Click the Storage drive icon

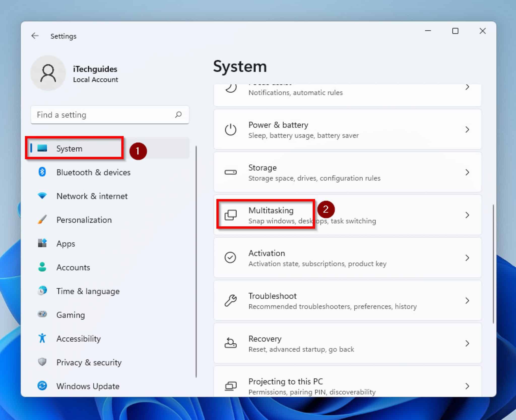click(x=230, y=172)
